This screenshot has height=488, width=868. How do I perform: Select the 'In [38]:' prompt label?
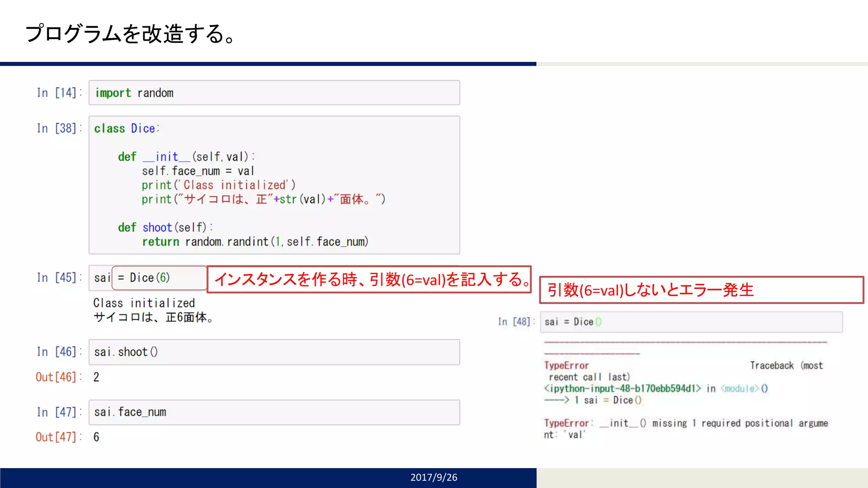pyautogui.click(x=59, y=128)
